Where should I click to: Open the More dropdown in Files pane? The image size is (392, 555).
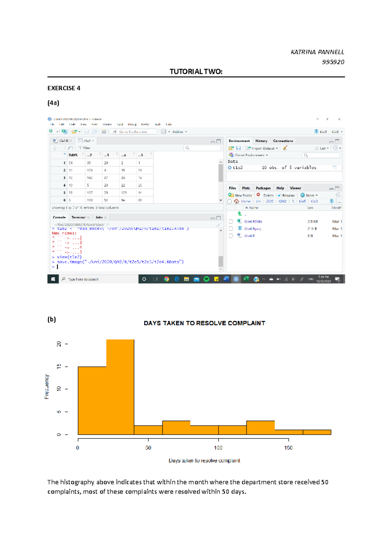point(309,195)
